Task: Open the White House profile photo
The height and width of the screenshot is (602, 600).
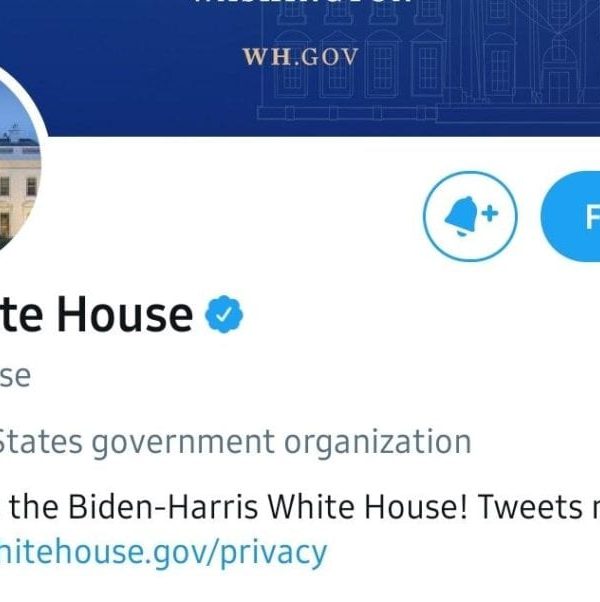Action: point(15,180)
